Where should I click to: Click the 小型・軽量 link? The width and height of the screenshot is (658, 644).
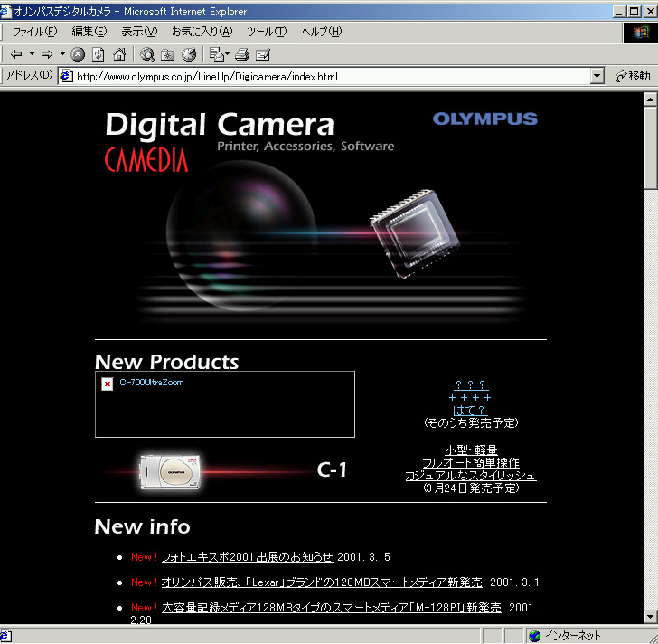click(x=471, y=450)
